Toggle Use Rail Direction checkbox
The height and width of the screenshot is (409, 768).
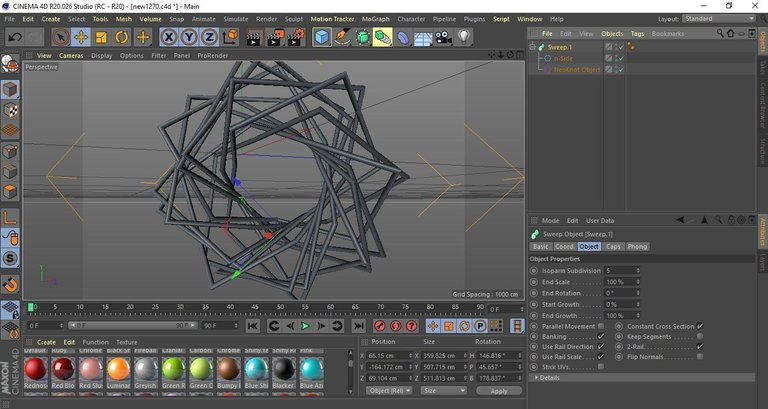click(601, 346)
